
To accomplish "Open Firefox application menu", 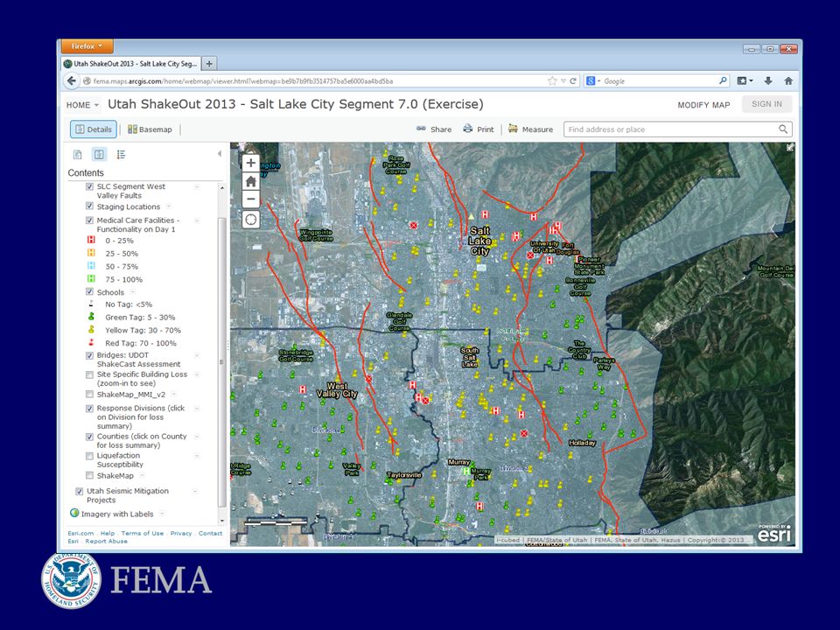I will tap(87, 46).
